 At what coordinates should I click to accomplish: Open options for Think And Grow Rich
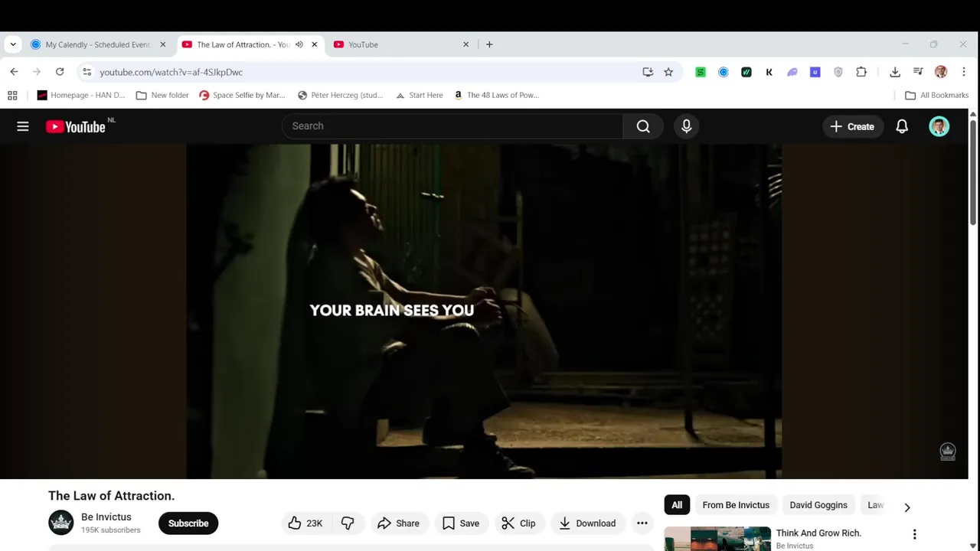coord(914,534)
